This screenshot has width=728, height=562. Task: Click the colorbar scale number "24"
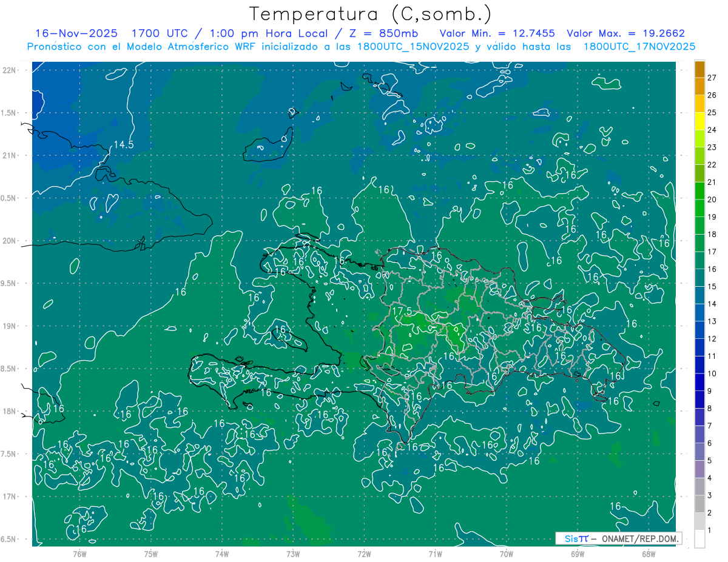click(x=712, y=130)
